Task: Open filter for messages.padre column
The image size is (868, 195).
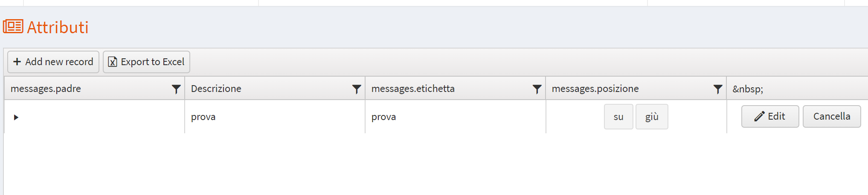Action: (x=176, y=89)
